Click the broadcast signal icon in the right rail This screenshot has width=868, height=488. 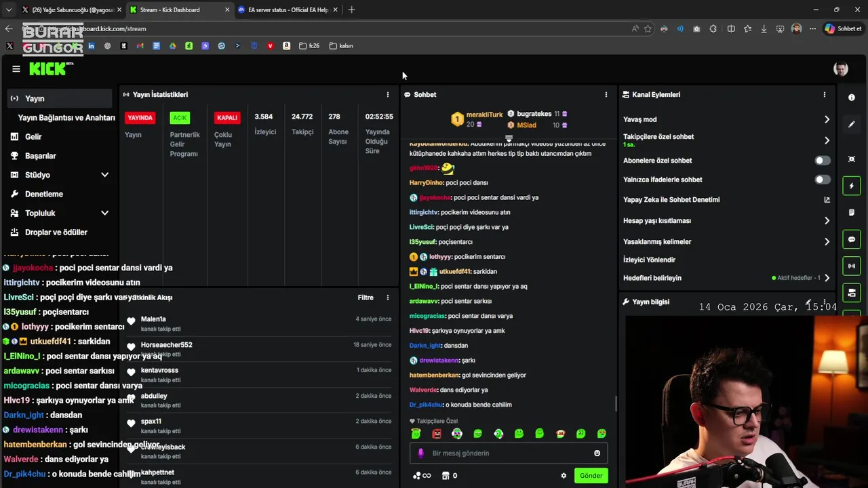click(852, 266)
